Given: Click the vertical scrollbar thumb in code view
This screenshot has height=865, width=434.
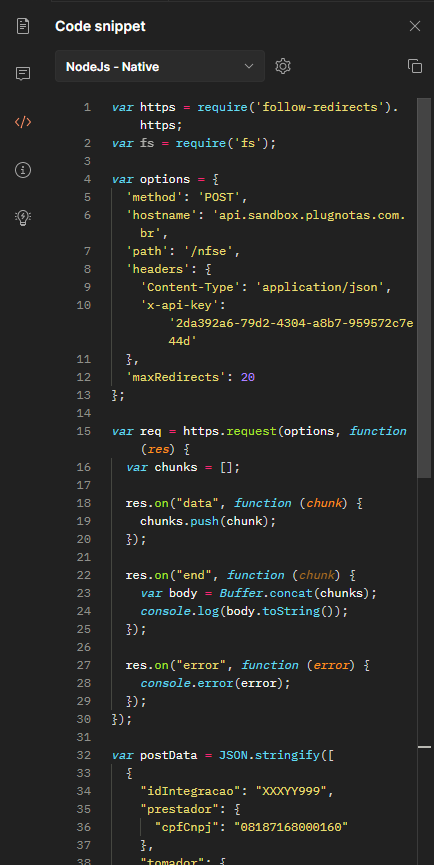Looking at the screenshot, I should [424, 287].
